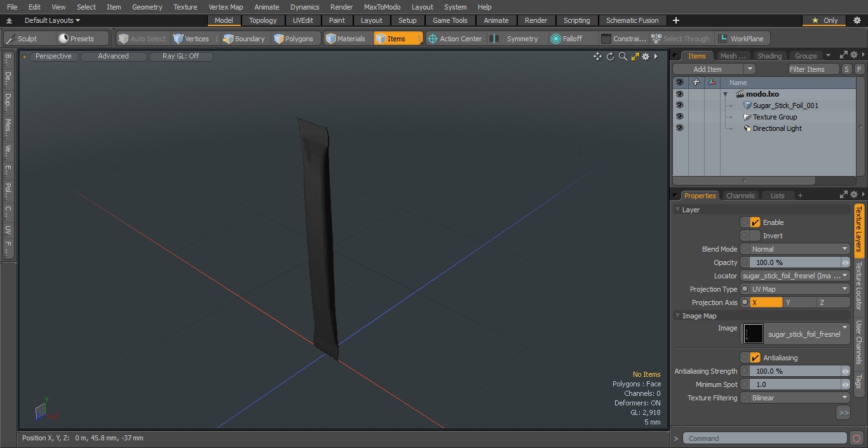
Task: Toggle visibility of modo.lxo scene
Action: click(x=679, y=94)
